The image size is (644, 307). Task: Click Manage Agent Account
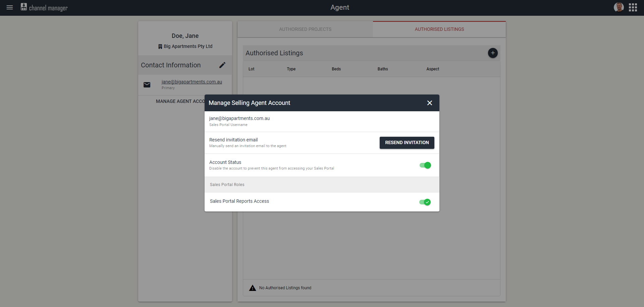pyautogui.click(x=180, y=101)
